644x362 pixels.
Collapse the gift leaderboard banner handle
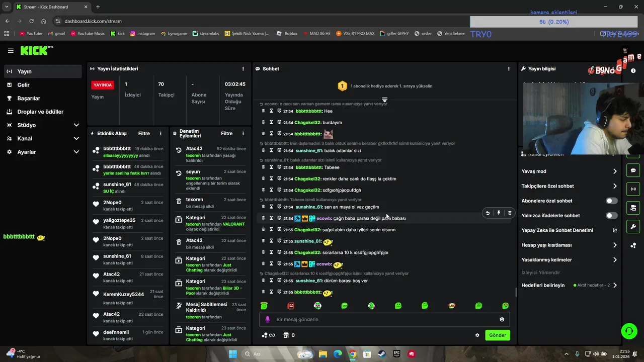(384, 100)
